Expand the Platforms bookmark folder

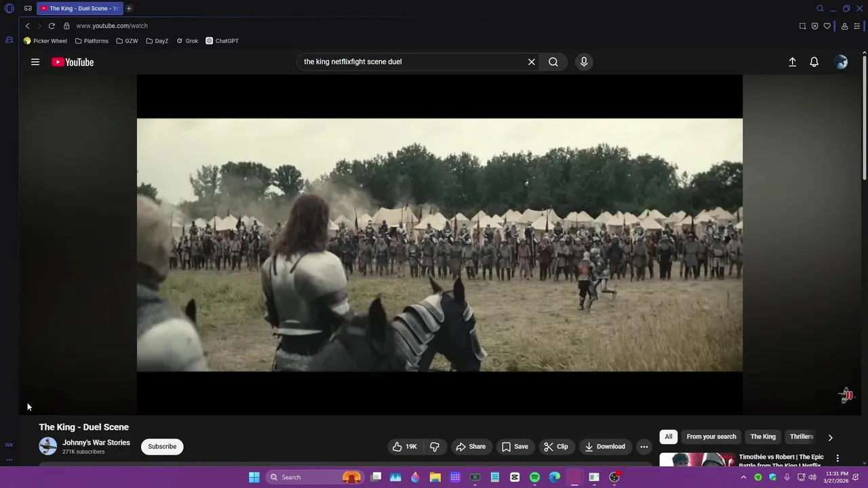pos(92,41)
